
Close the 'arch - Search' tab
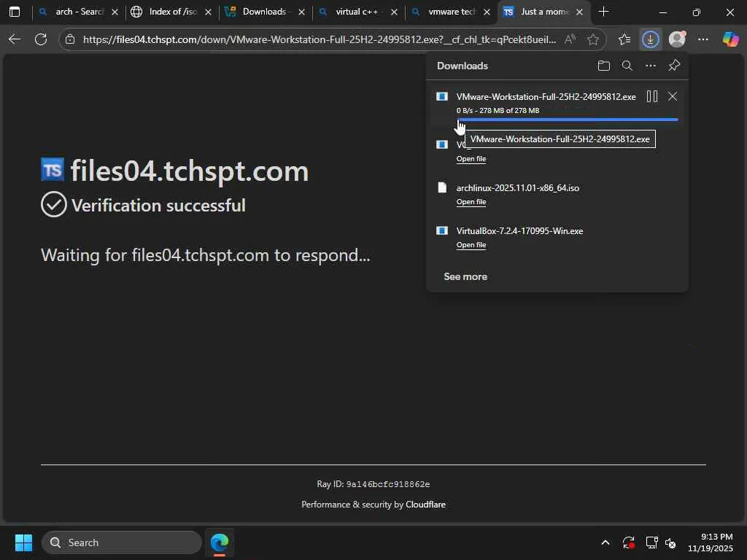pos(115,12)
